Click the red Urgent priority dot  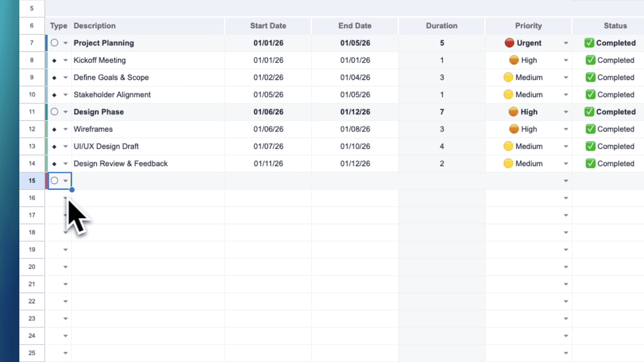pos(509,43)
